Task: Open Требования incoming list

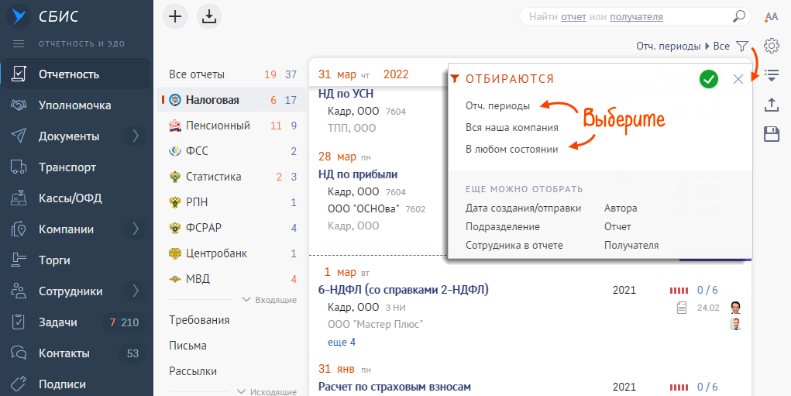Action: coord(199,320)
